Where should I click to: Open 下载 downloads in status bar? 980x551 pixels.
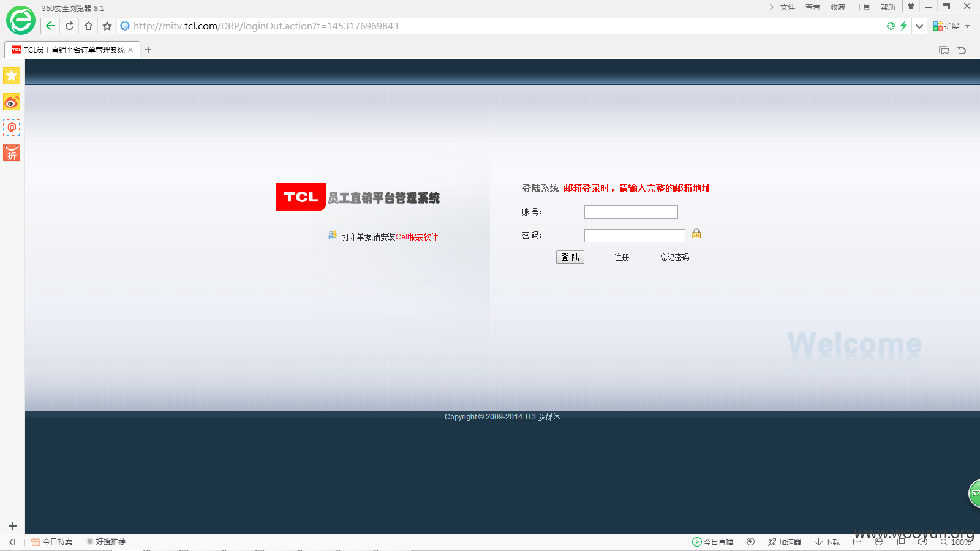[x=827, y=542]
